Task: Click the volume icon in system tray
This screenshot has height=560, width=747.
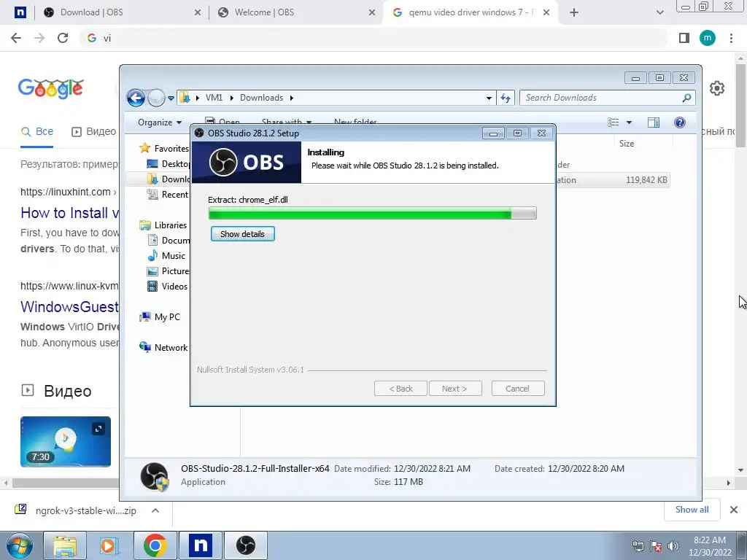Action: point(673,546)
